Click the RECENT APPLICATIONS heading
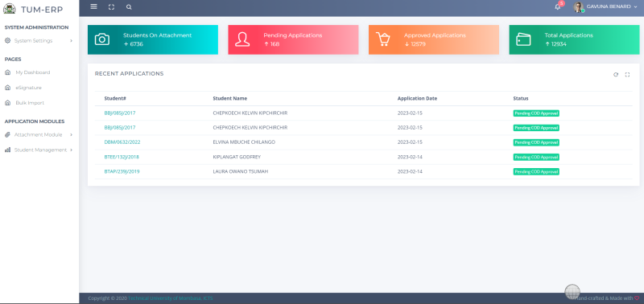Viewport: 644px width, 304px height. [x=129, y=73]
